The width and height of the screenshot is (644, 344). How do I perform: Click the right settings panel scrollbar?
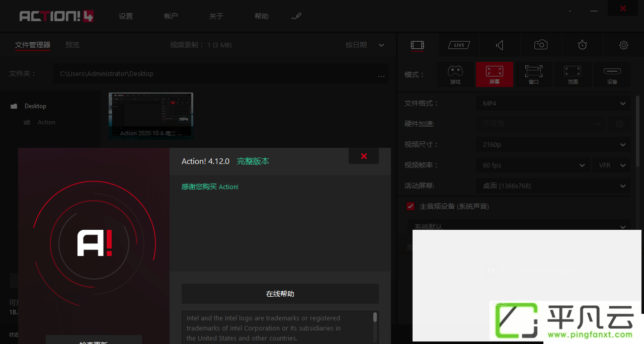[638, 131]
